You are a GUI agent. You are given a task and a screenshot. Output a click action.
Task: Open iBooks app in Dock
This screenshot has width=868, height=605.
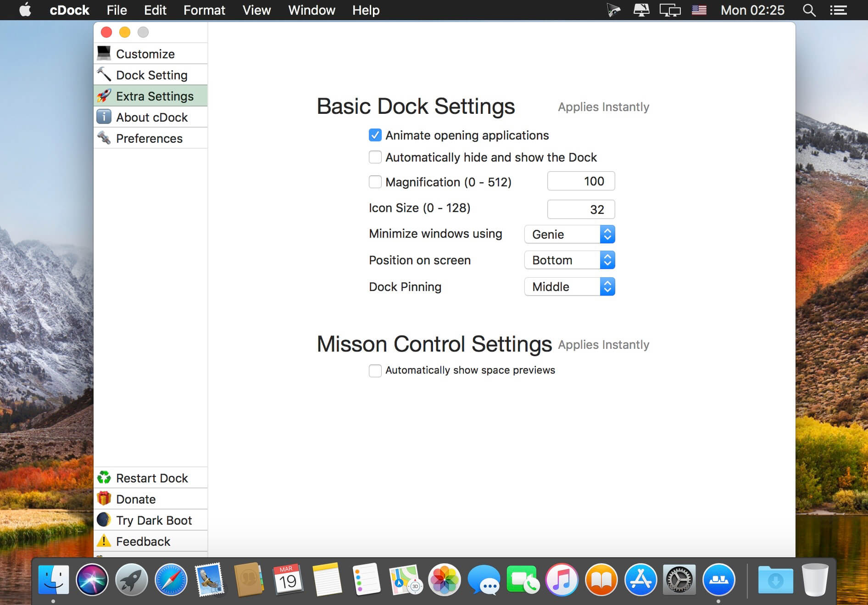click(601, 580)
